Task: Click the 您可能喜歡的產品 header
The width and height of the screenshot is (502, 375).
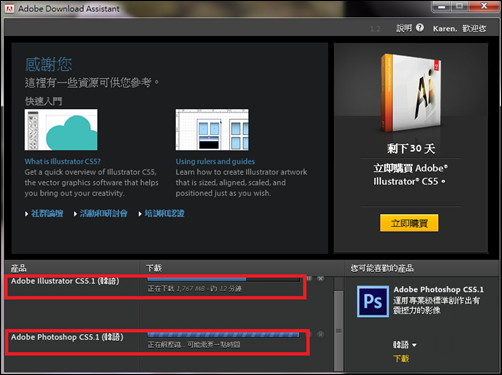Action: [x=382, y=268]
